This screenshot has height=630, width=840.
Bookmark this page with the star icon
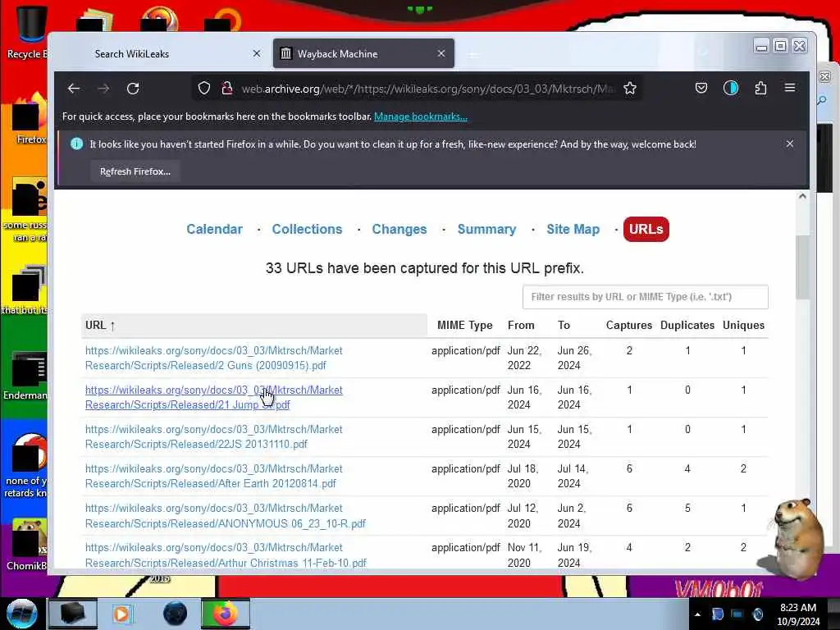pos(630,89)
